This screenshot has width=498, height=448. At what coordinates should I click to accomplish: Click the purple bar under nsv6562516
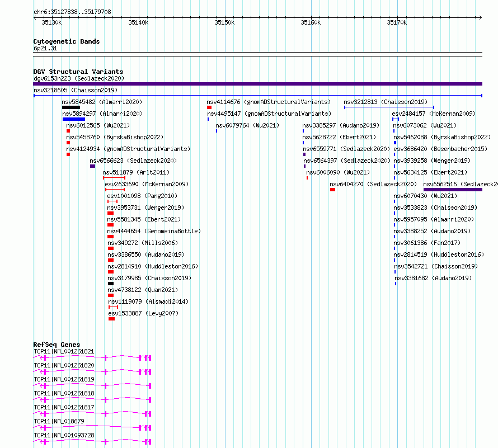(x=453, y=190)
